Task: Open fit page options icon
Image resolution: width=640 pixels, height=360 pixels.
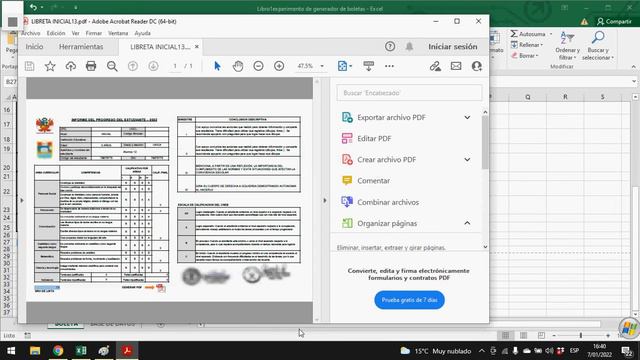Action: click(x=344, y=66)
